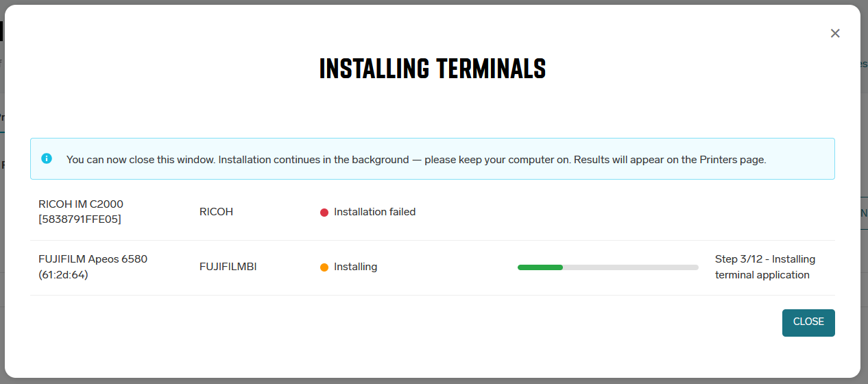
Task: Click the grey unfilled part of progress bar
Action: point(631,267)
